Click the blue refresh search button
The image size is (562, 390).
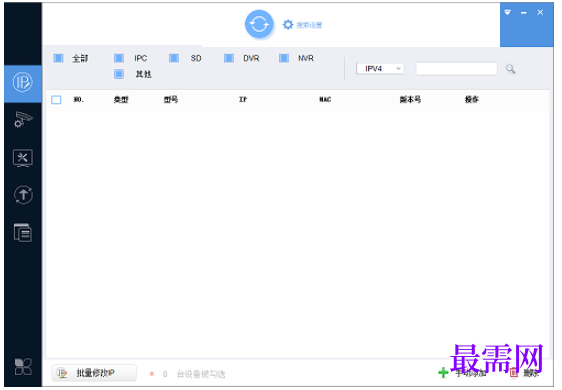point(259,24)
